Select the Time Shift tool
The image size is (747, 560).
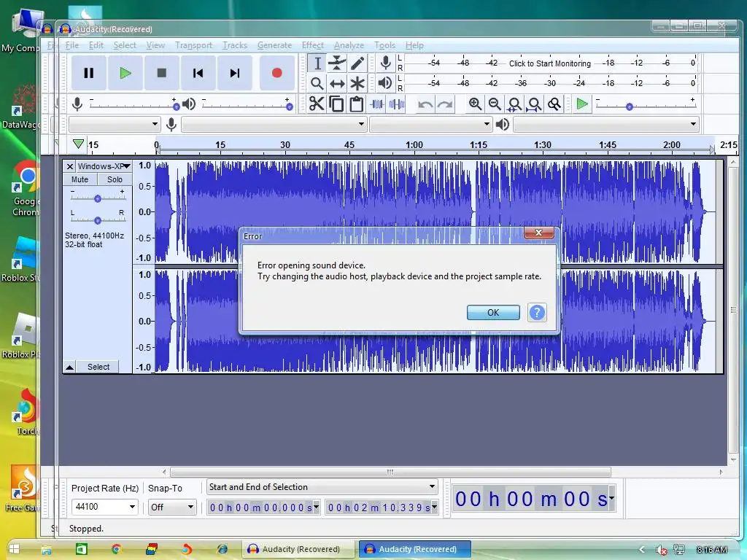pyautogui.click(x=337, y=84)
